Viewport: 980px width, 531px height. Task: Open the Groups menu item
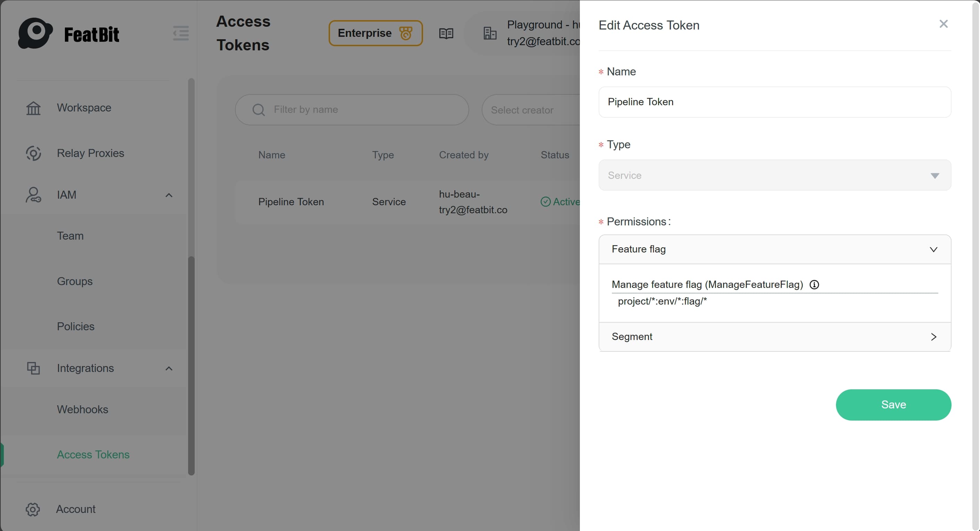(x=75, y=281)
